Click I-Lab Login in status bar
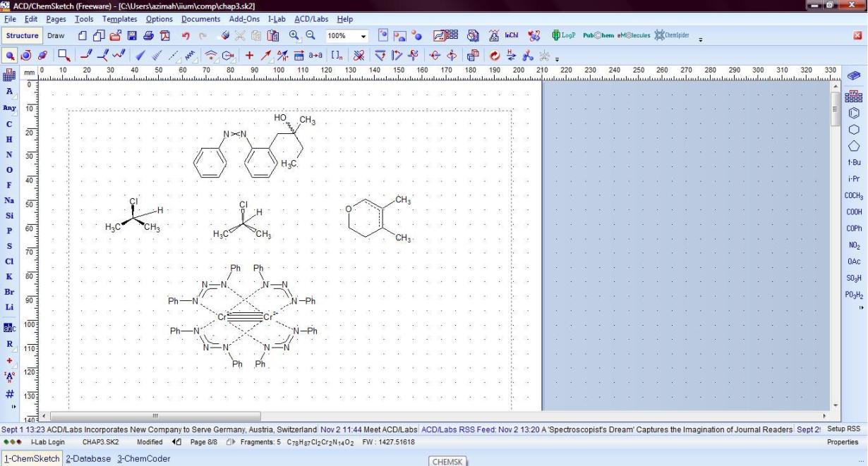Viewport: 868px width, 466px height. [47, 442]
